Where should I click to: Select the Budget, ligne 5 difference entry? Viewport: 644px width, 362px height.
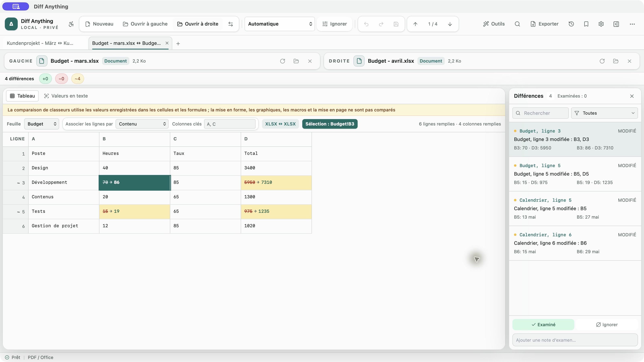pos(575,174)
